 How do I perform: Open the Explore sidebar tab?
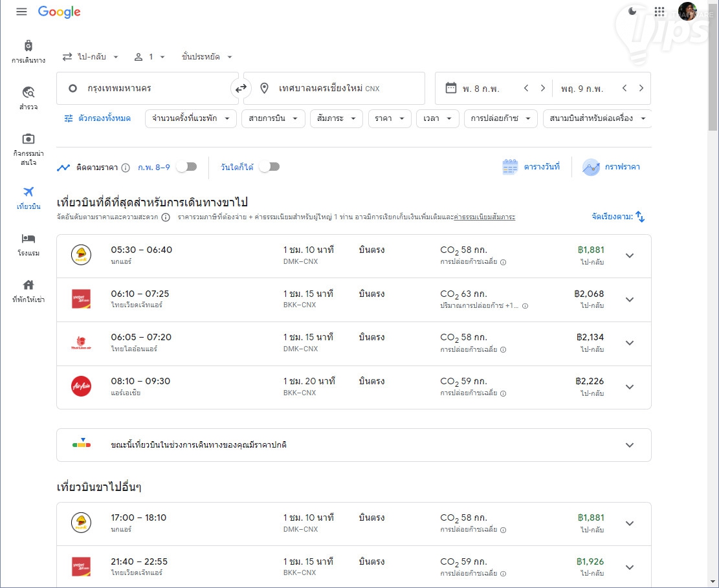(x=28, y=97)
